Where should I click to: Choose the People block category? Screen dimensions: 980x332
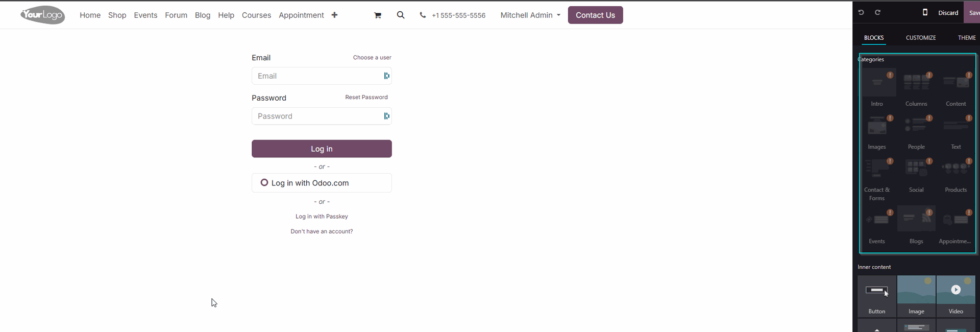(916, 130)
